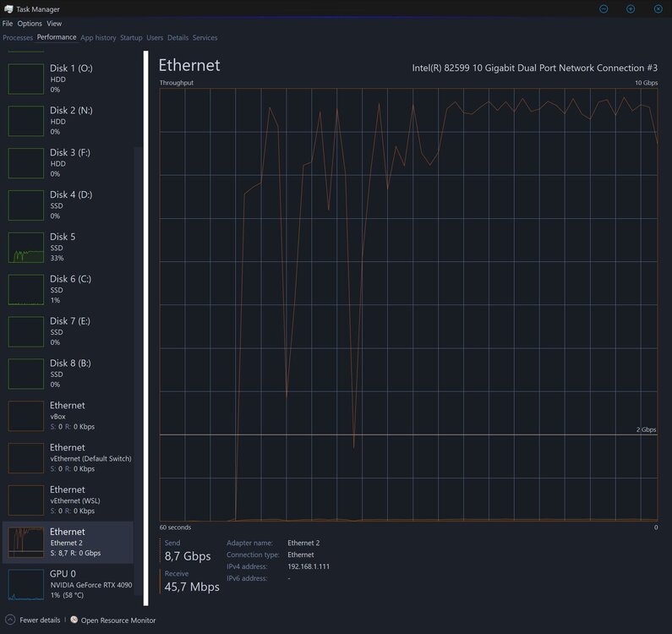Screen dimensions: 672x634
Task: Switch to the Processes tab
Action: tap(18, 38)
